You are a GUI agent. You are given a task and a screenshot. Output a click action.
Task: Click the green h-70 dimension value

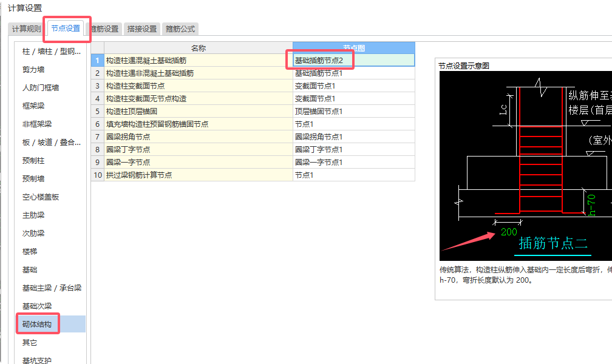pyautogui.click(x=591, y=205)
